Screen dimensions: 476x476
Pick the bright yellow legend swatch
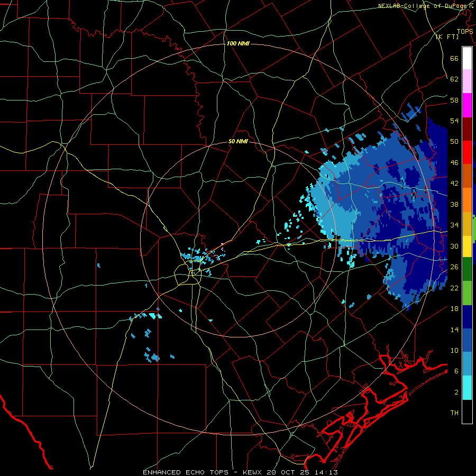point(467,246)
